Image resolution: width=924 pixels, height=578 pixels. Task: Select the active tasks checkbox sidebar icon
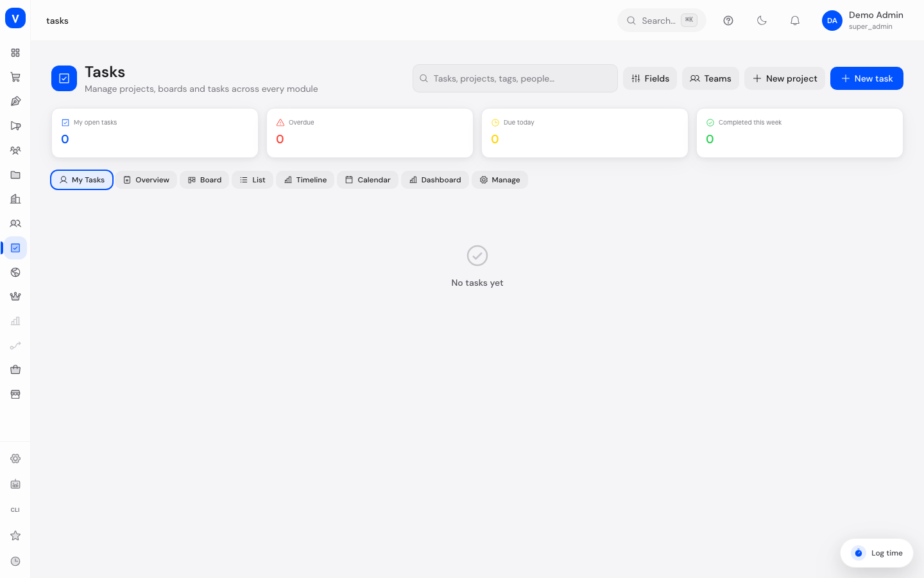15,248
